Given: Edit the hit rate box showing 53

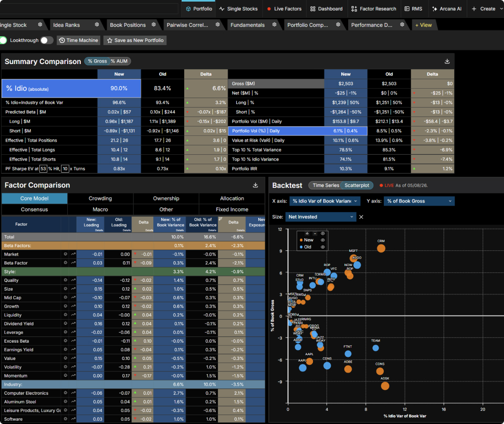Looking at the screenshot, I should [44, 168].
